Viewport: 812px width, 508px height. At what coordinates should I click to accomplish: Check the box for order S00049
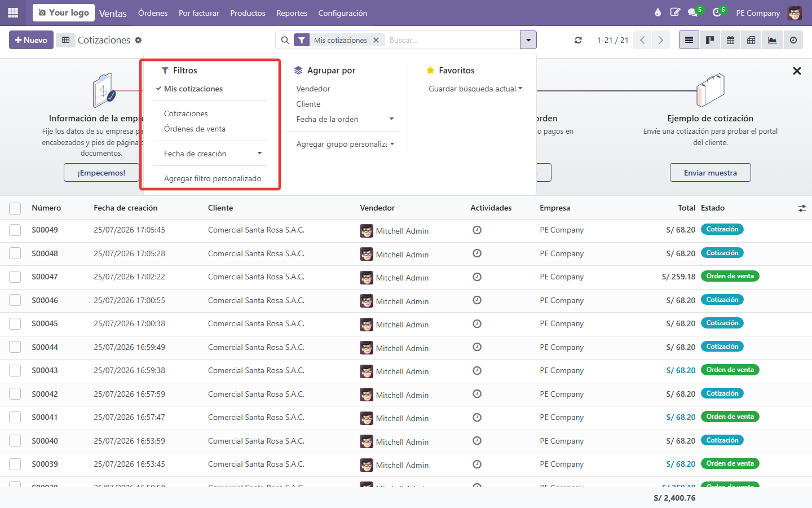tap(15, 230)
